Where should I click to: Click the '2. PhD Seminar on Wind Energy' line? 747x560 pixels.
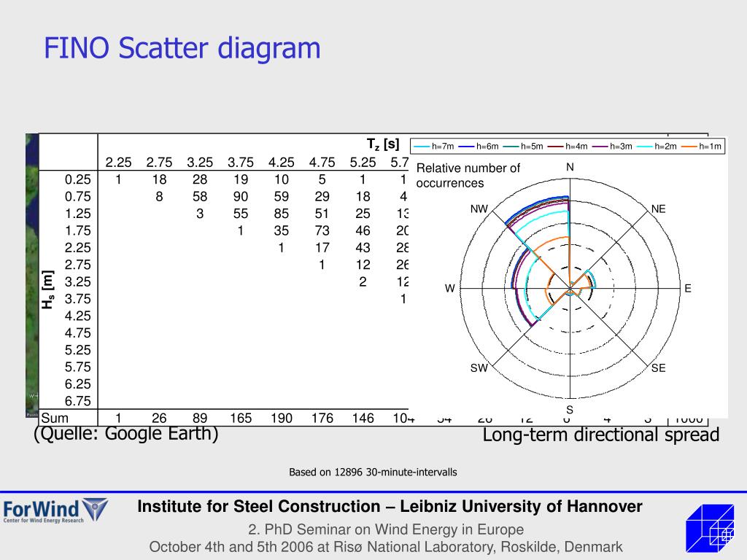pyautogui.click(x=386, y=529)
